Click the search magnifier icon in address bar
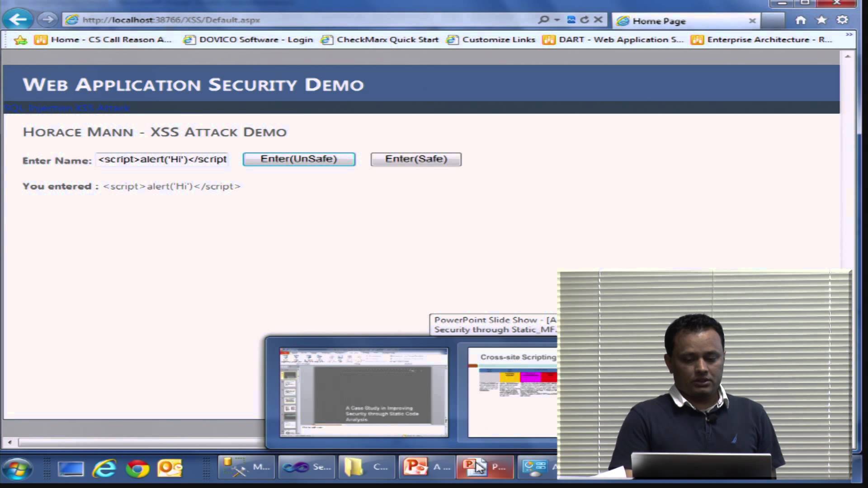Image resolution: width=868 pixels, height=488 pixels. pyautogui.click(x=544, y=20)
